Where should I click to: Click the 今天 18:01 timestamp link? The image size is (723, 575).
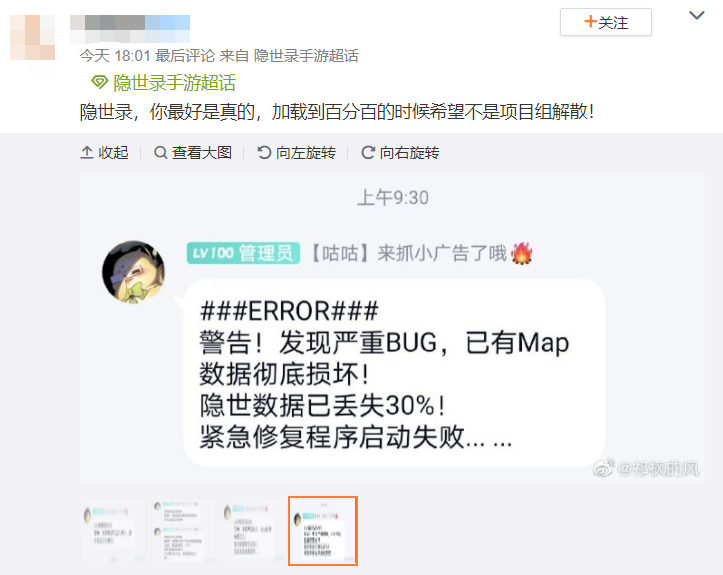tap(115, 56)
